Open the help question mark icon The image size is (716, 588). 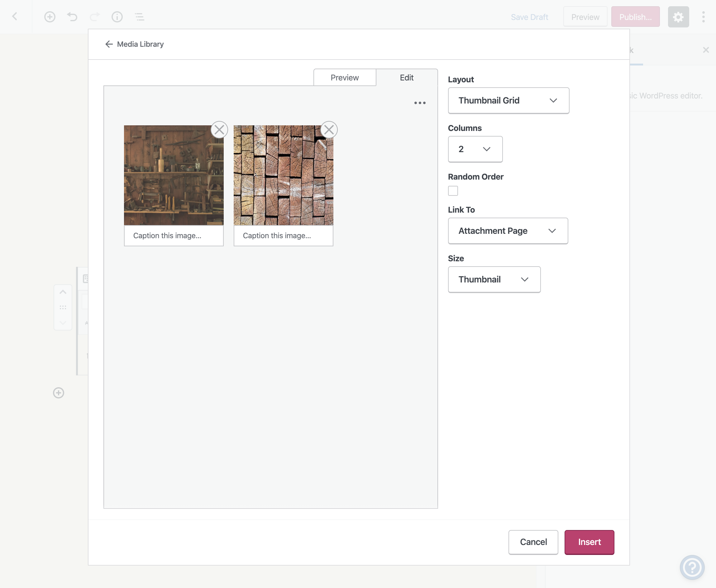coord(692,567)
